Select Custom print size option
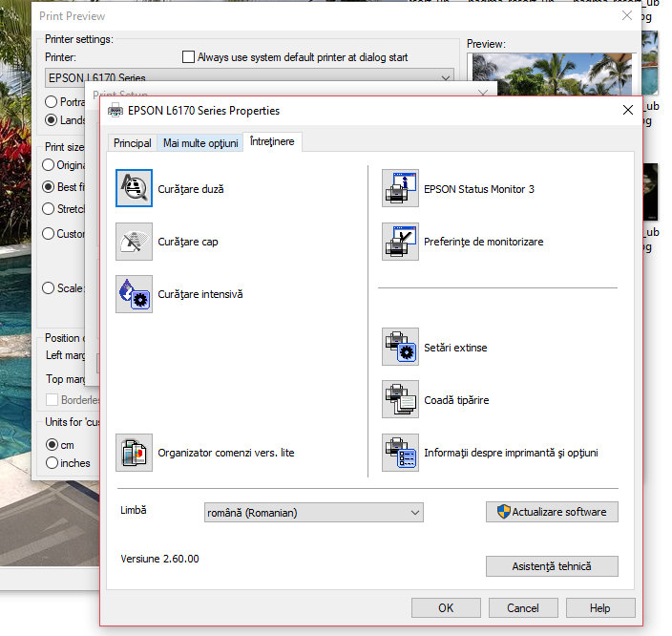 coord(49,234)
